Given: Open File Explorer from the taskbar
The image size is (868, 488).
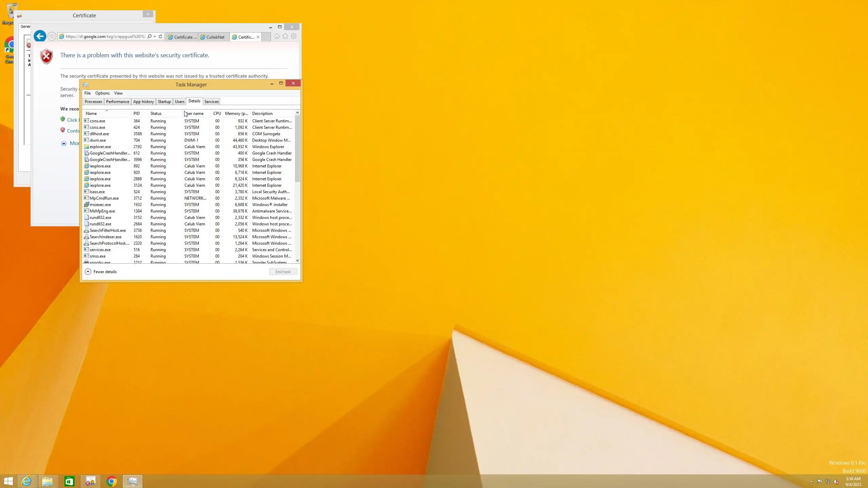Looking at the screenshot, I should pos(47,481).
